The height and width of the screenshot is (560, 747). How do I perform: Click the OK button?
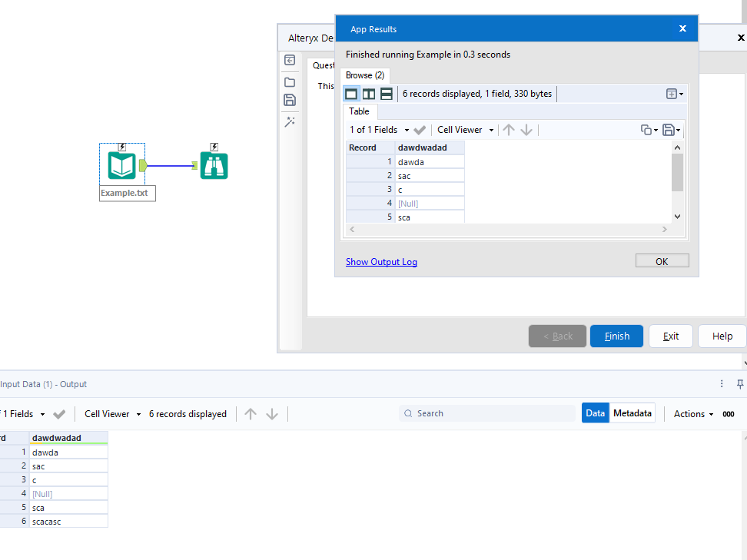pyautogui.click(x=662, y=261)
